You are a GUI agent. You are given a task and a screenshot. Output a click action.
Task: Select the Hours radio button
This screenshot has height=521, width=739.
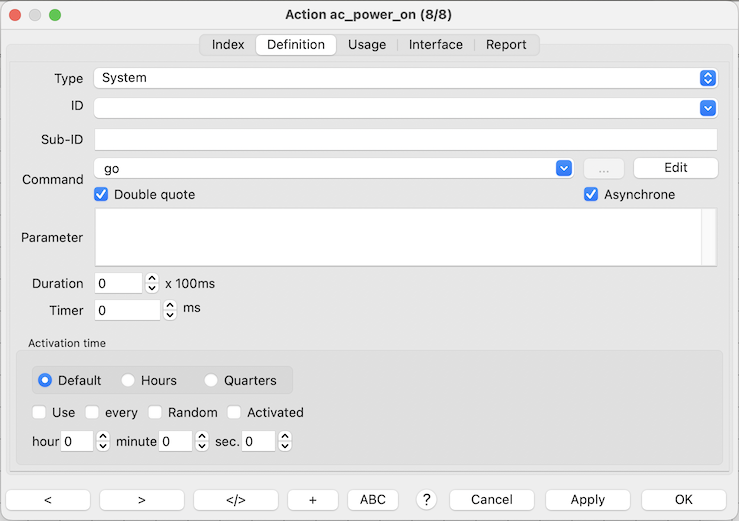128,380
